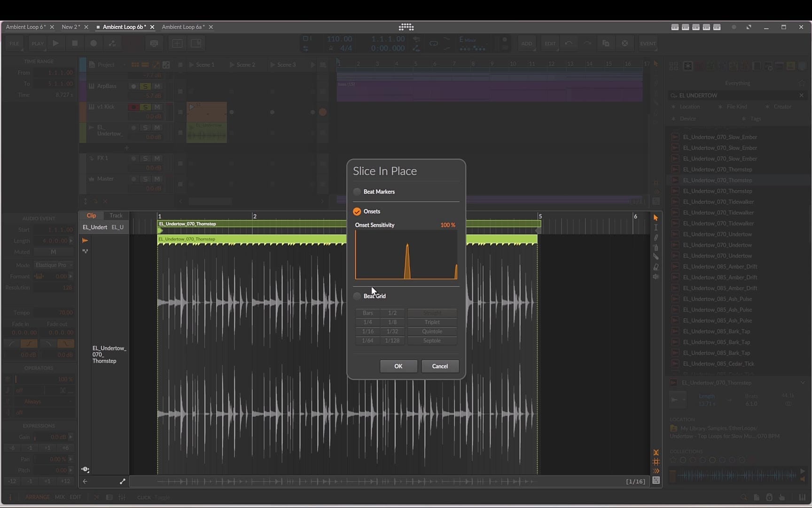Image resolution: width=812 pixels, height=508 pixels.
Task: Solo the ArpBass track
Action: [x=146, y=86]
